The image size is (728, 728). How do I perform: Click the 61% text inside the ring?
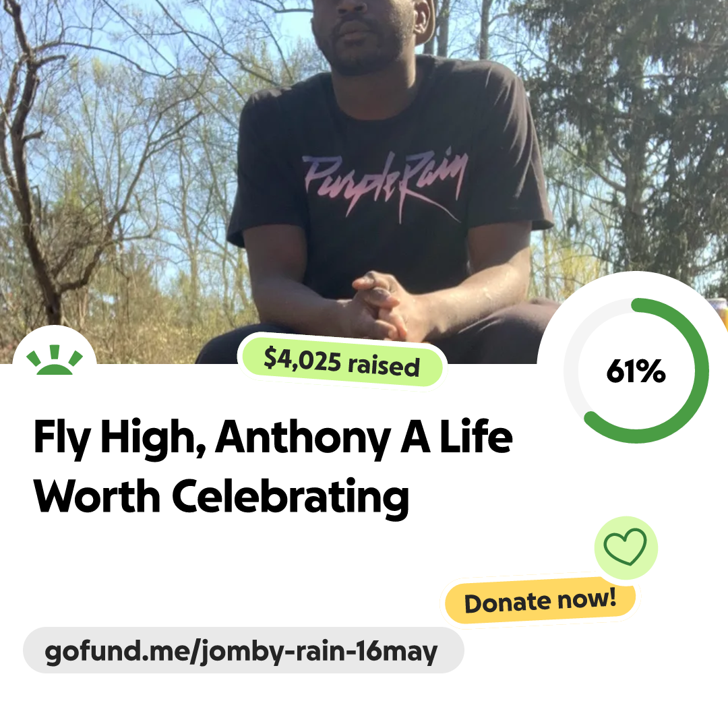tap(636, 371)
